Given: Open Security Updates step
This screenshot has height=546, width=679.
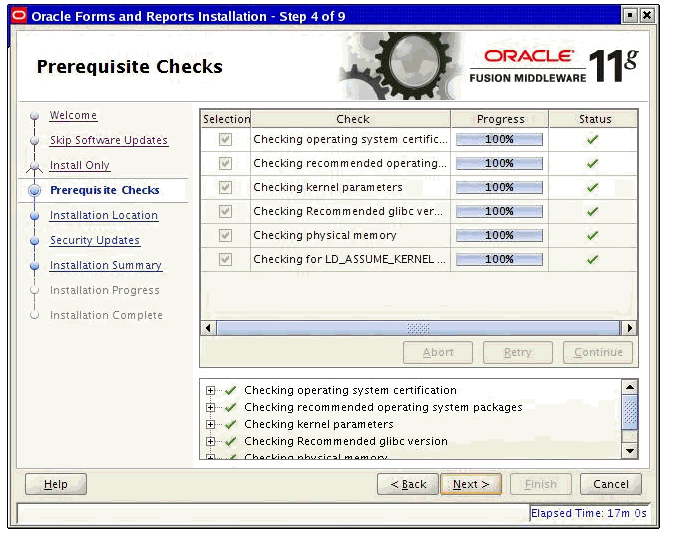Looking at the screenshot, I should pyautogui.click(x=95, y=240).
